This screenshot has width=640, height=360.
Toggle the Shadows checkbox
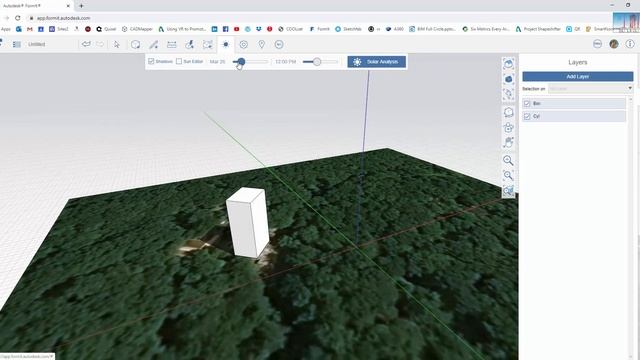point(151,61)
